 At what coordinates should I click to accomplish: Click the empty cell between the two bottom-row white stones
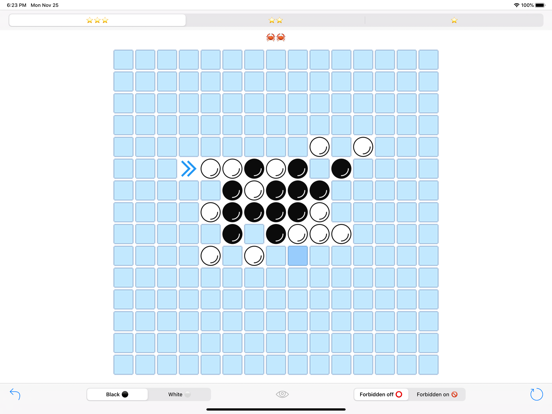(232, 256)
